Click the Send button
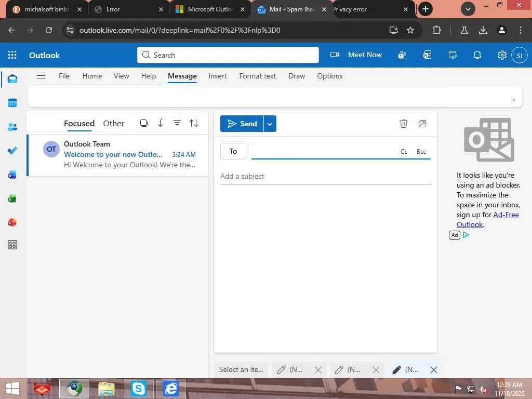This screenshot has height=399, width=532. coord(242,124)
